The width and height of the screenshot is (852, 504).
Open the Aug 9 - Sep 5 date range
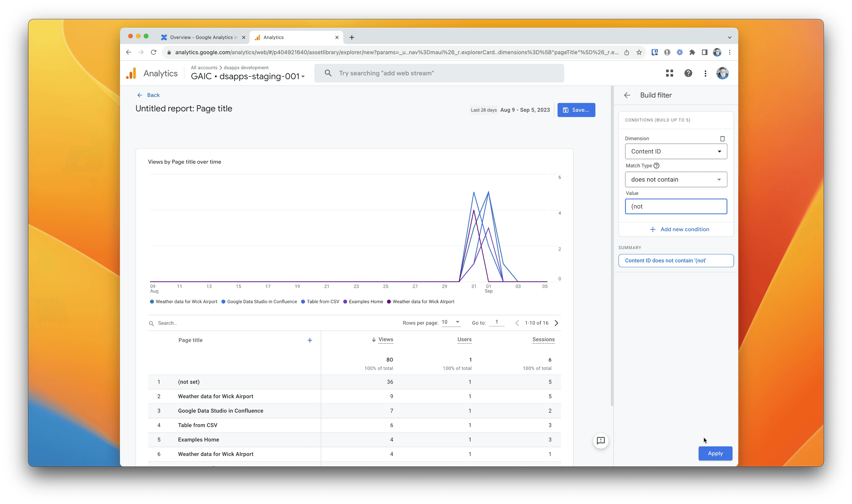click(525, 110)
